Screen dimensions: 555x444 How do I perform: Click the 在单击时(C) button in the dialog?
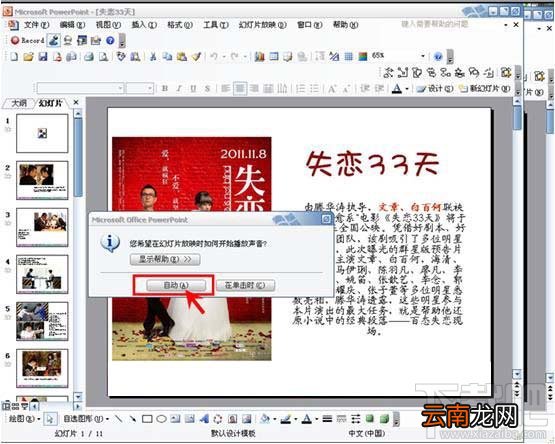[x=245, y=285]
